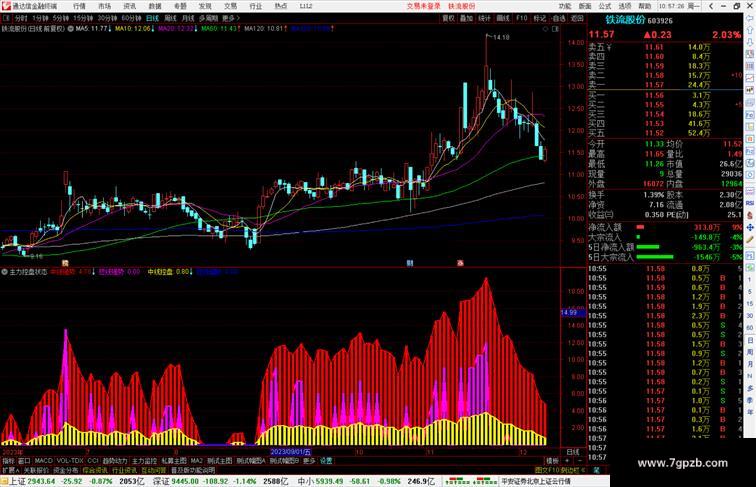Open the 交易 menu
The image size is (756, 487).
click(230, 6)
